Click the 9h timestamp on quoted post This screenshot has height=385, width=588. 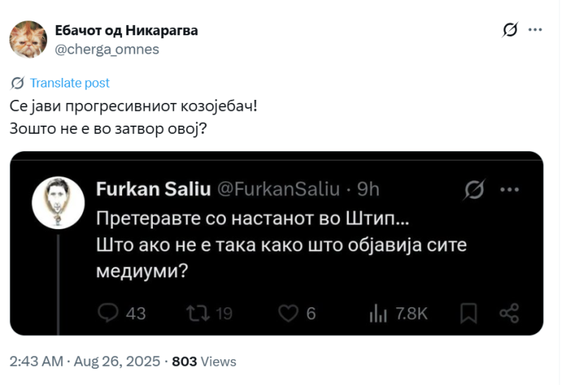pyautogui.click(x=367, y=190)
